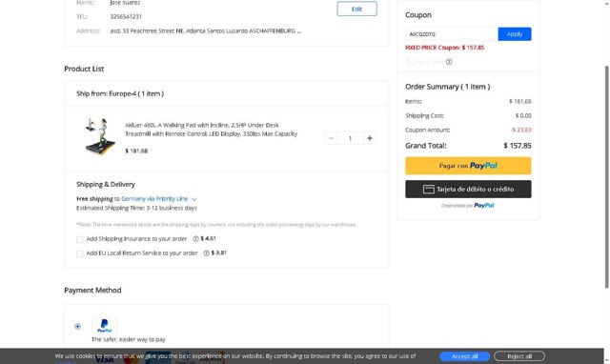
Task: Click the shipping insurance price $ 4.61
Action: pyautogui.click(x=208, y=238)
